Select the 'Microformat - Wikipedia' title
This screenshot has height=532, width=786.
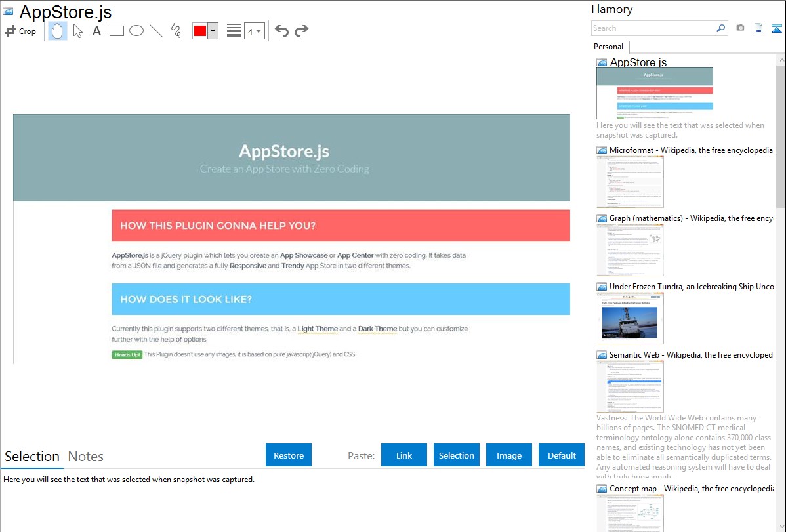(x=691, y=150)
